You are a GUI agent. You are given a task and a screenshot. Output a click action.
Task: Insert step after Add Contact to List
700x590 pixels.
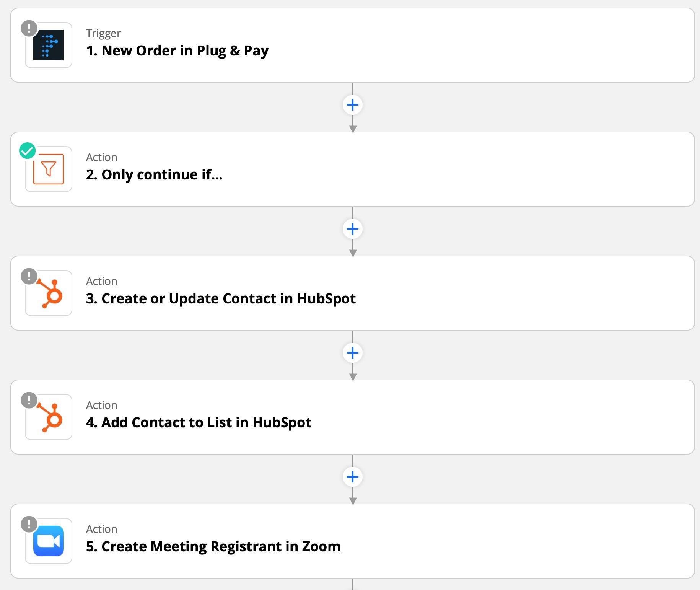[x=353, y=477]
